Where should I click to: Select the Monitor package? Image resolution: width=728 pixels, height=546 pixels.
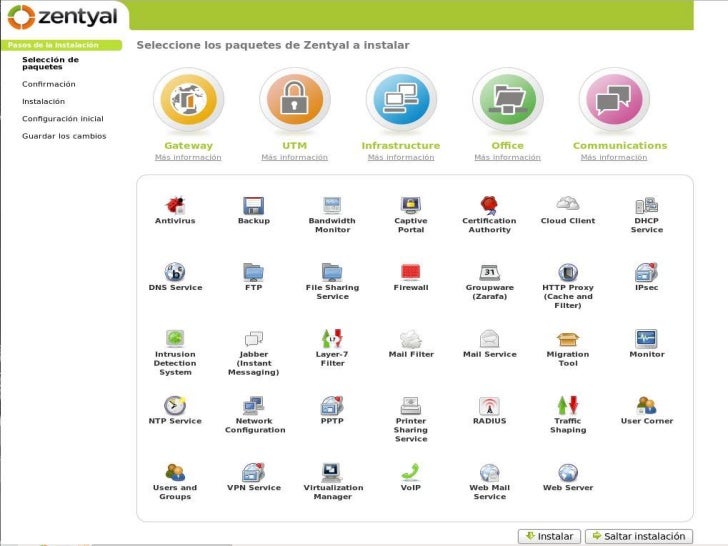[647, 344]
